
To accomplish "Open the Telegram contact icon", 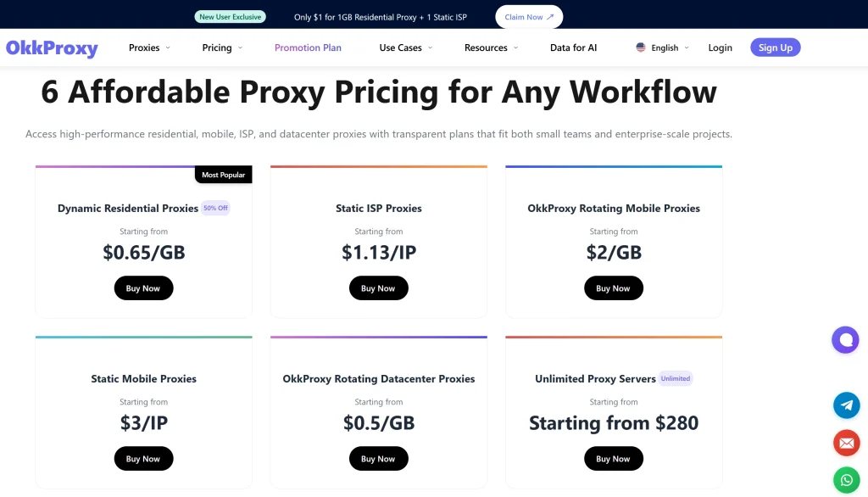I will (846, 405).
